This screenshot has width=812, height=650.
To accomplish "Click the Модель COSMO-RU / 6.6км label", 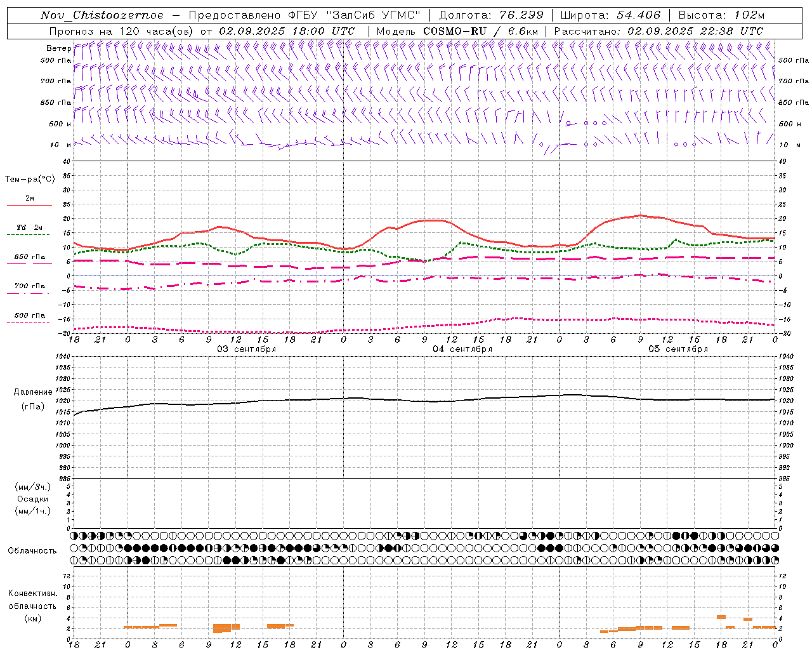I will click(457, 31).
